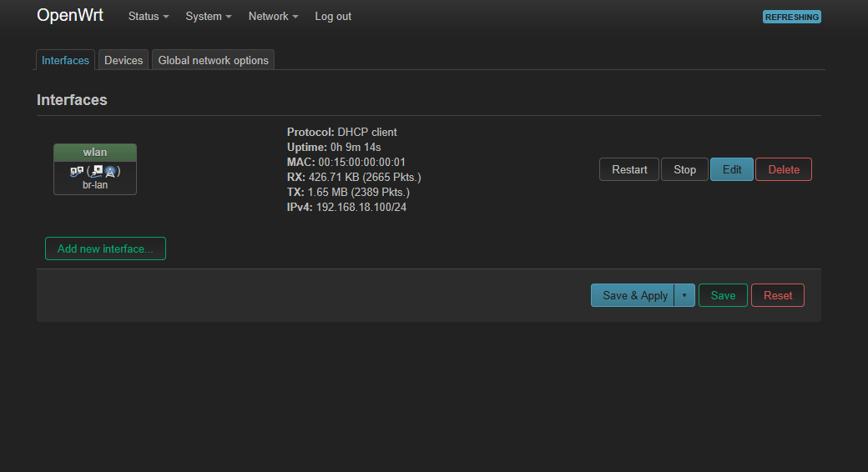Click the ethernet port icon inside parentheses
Screen dimensions: 868x472
coord(98,172)
